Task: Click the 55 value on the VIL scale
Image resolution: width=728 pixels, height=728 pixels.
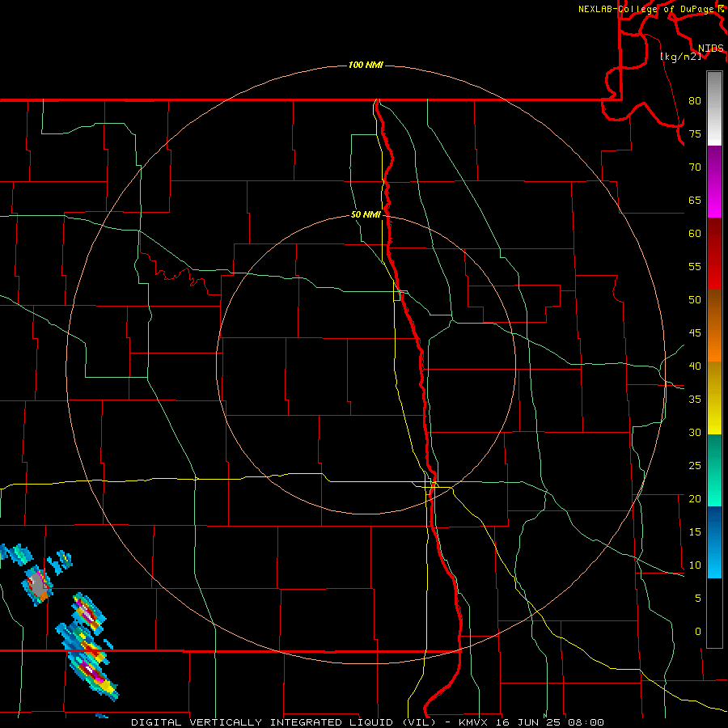Action: (x=695, y=266)
